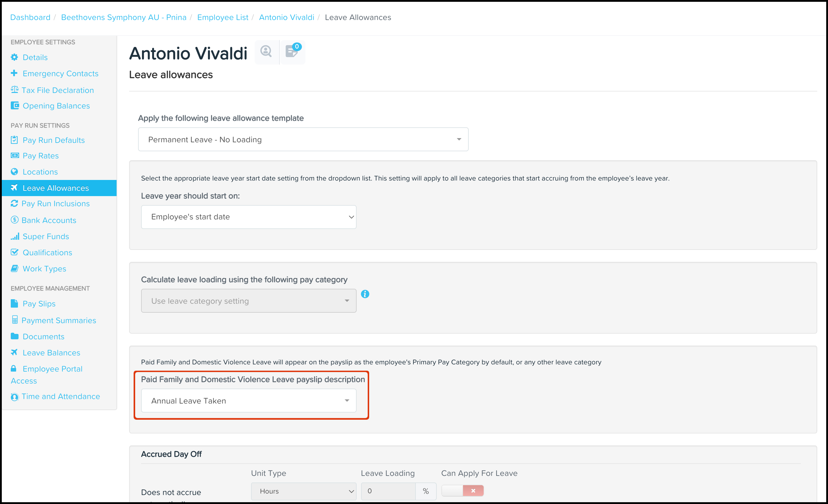
Task: Click the padlock icon for Employee Portal Access
Action: click(13, 369)
